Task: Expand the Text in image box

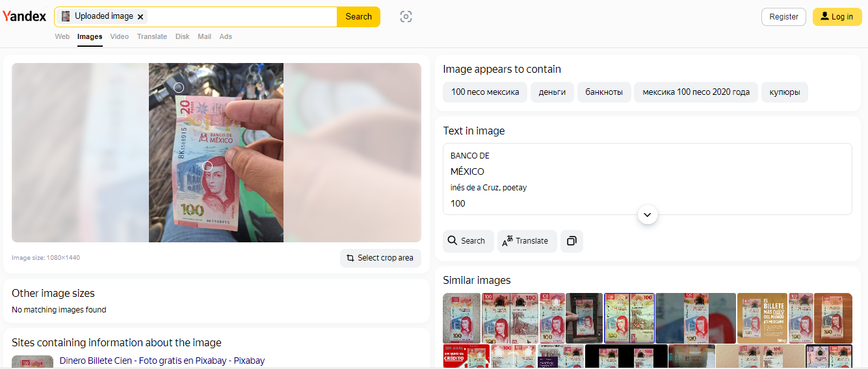Action: [648, 214]
